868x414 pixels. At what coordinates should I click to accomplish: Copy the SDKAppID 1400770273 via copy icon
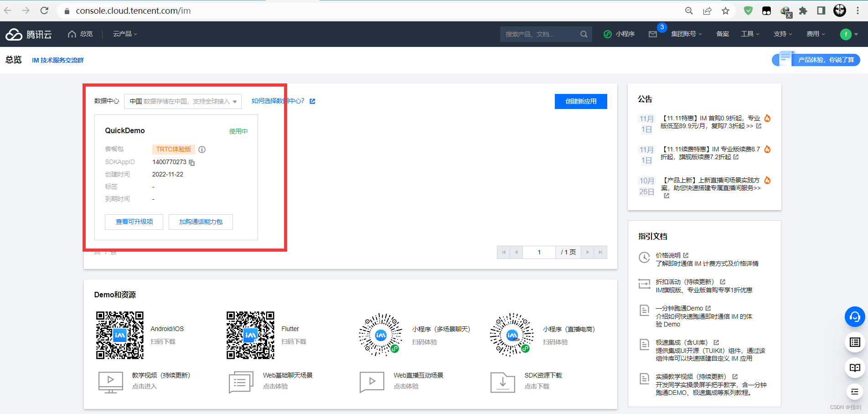[x=192, y=163]
